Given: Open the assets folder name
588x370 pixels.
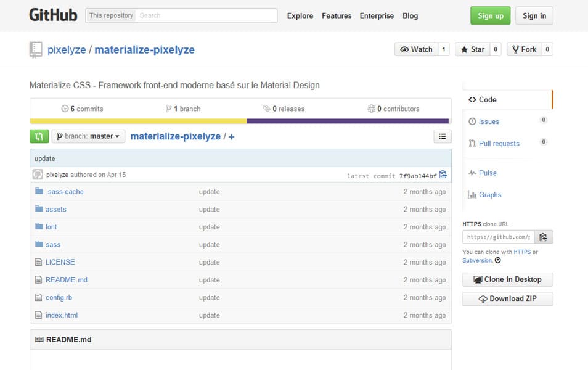Looking at the screenshot, I should (56, 210).
